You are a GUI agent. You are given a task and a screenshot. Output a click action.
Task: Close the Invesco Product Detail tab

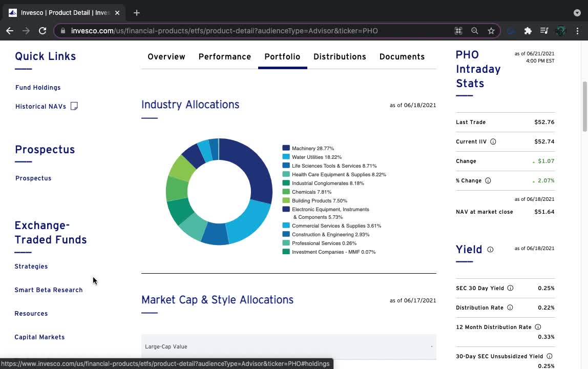(x=117, y=13)
